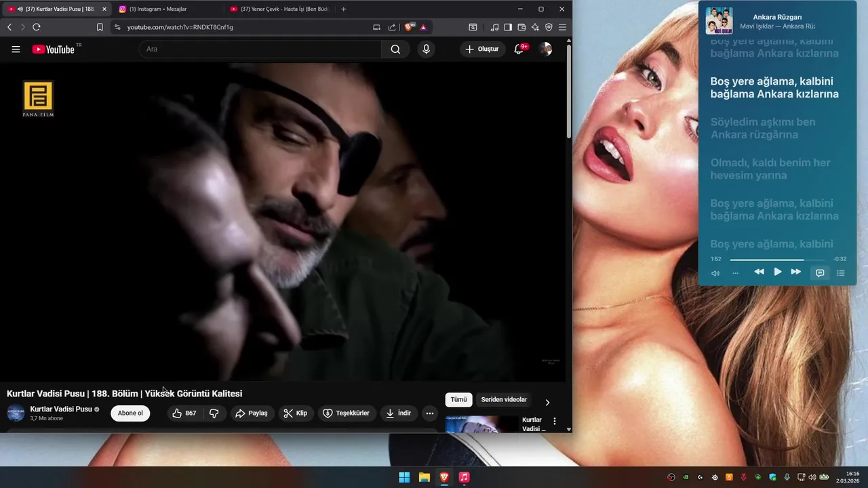Close the Kurtlar Vadisi Pusu tab

[x=104, y=9]
